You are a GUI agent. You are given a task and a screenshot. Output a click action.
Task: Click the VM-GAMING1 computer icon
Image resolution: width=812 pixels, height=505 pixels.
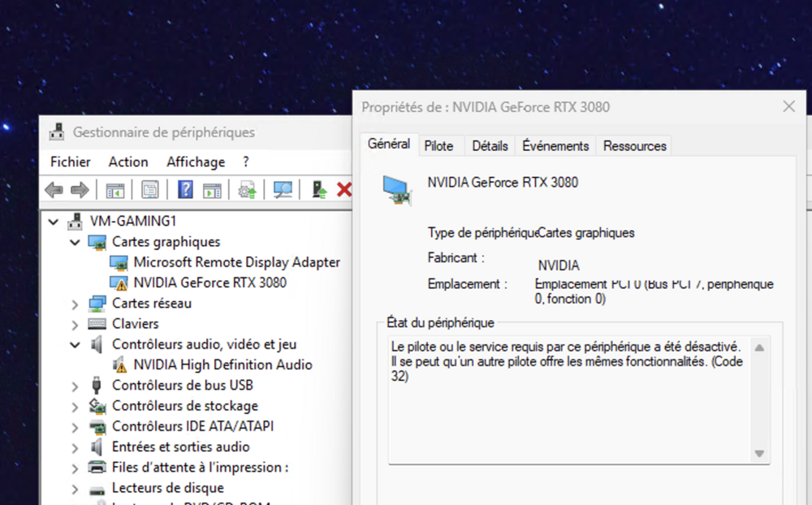[75, 221]
